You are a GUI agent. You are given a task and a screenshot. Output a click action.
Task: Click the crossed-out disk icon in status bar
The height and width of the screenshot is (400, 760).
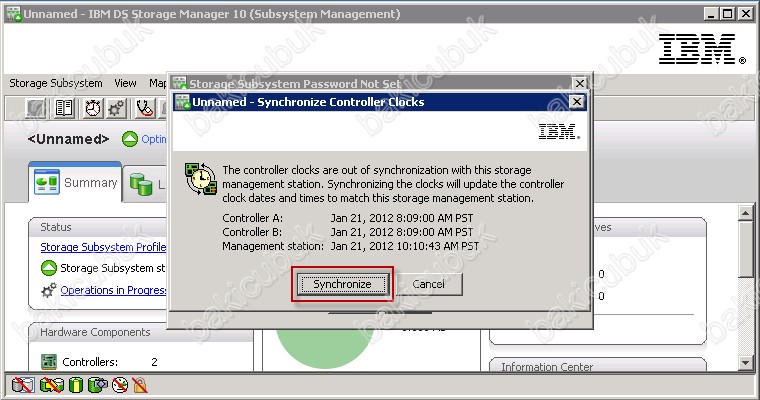23,385
